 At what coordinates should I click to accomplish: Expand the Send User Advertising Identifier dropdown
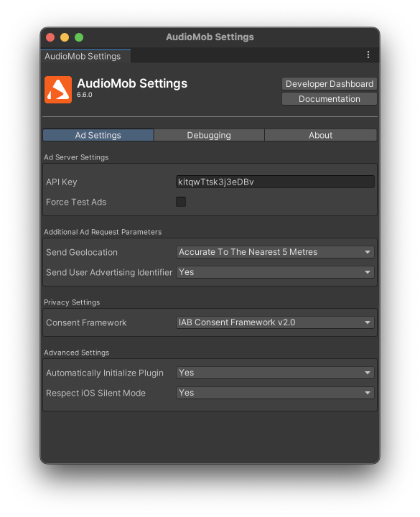(275, 272)
